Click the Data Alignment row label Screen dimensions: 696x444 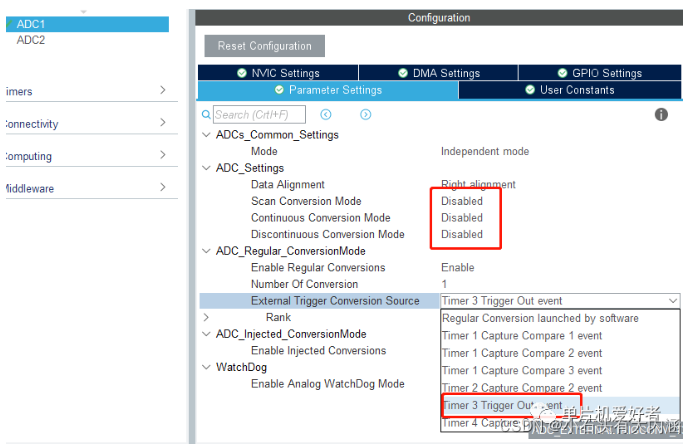pyautogui.click(x=288, y=184)
